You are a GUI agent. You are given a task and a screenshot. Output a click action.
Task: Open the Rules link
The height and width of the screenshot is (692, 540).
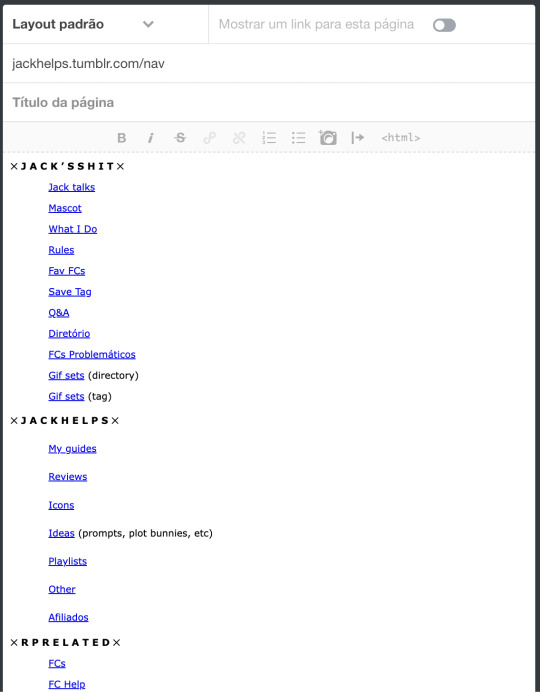(x=61, y=250)
